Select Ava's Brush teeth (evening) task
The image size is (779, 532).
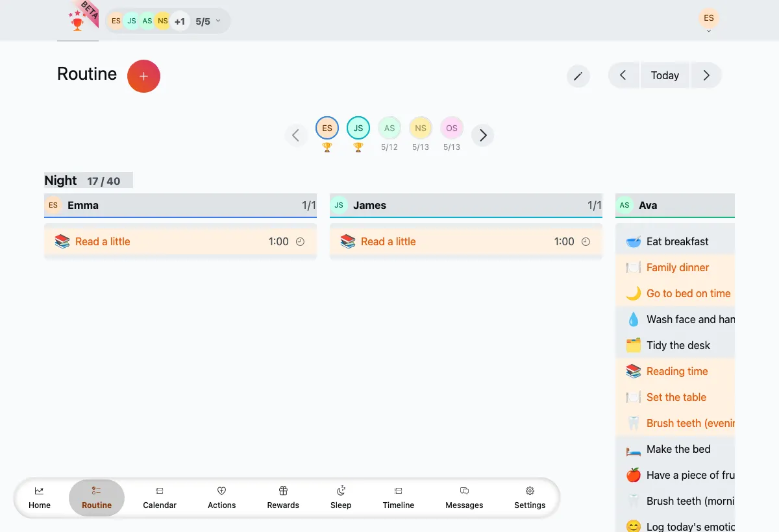click(x=675, y=423)
